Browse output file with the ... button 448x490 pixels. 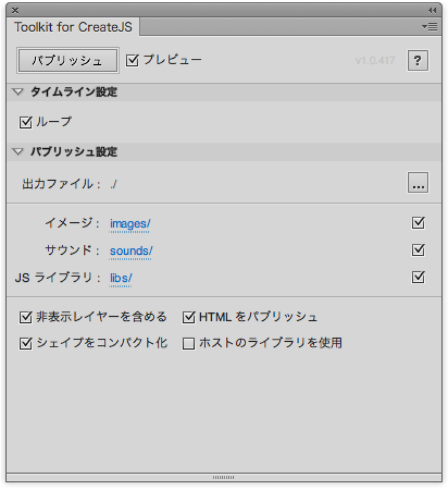click(418, 183)
